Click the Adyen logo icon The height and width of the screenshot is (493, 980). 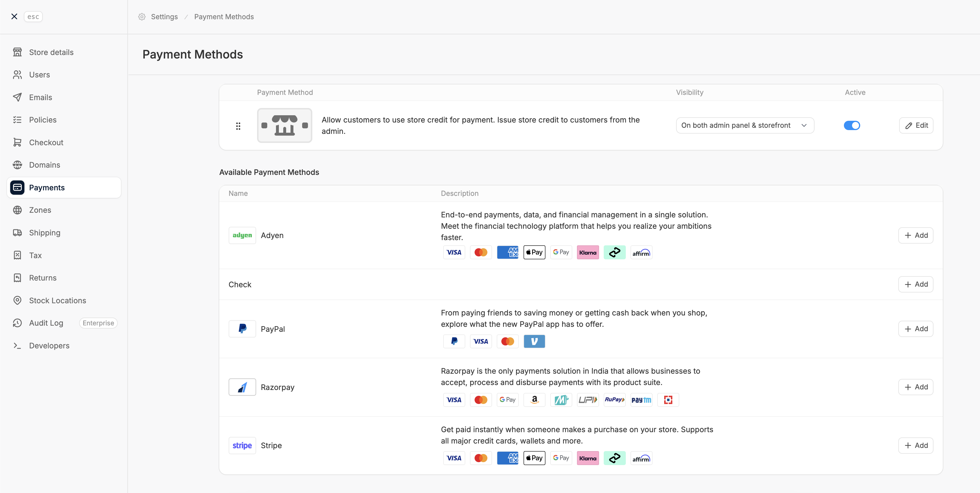(x=242, y=235)
